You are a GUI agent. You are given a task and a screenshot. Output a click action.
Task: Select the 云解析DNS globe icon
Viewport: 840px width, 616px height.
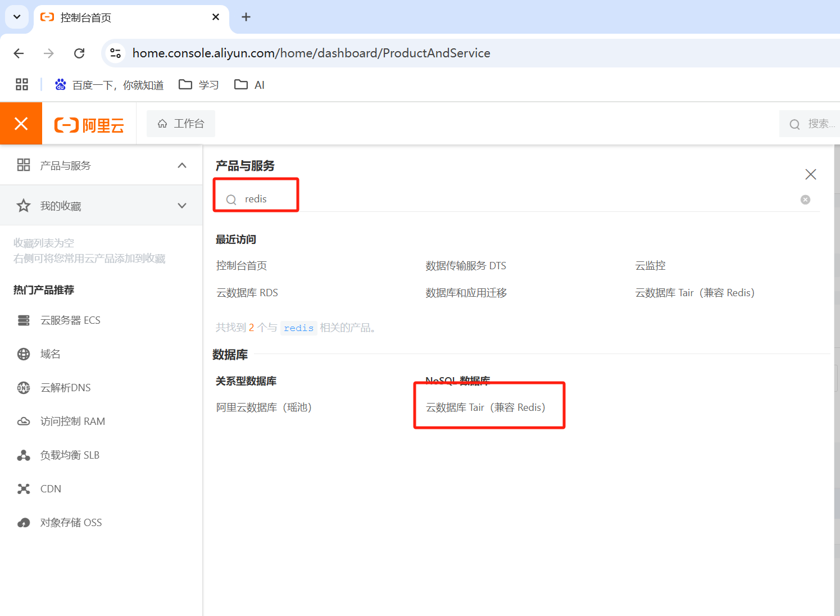pos(23,387)
